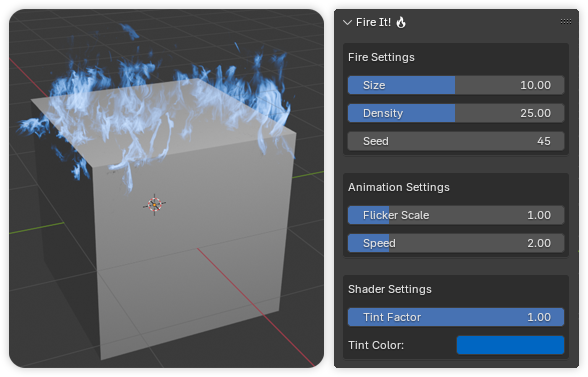Click the Speed slider field
This screenshot has width=588, height=377.
coord(456,243)
